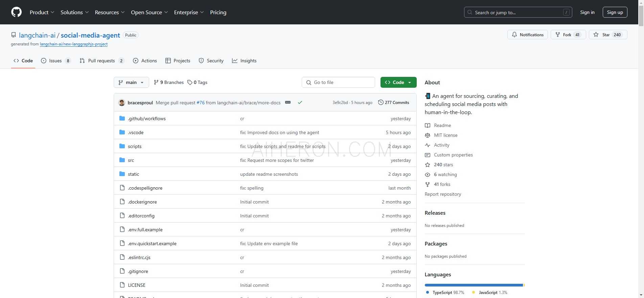This screenshot has width=644, height=298.
Task: Expand the Solutions menu
Action: click(74, 12)
